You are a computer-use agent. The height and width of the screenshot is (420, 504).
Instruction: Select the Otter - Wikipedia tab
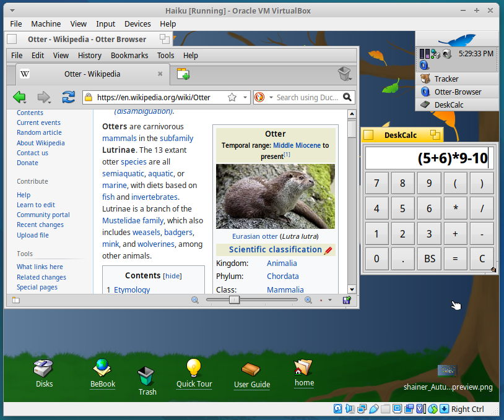pos(92,74)
